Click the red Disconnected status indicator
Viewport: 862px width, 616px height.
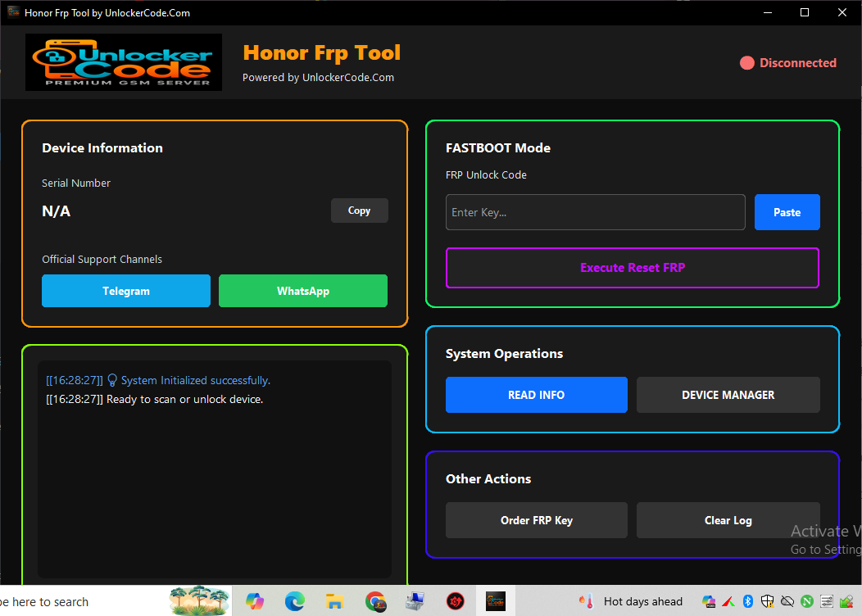[x=788, y=63]
